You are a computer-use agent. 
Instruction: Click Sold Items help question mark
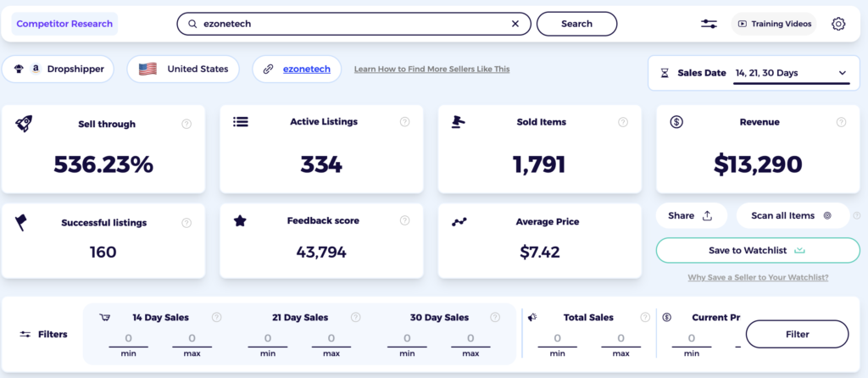pos(623,122)
